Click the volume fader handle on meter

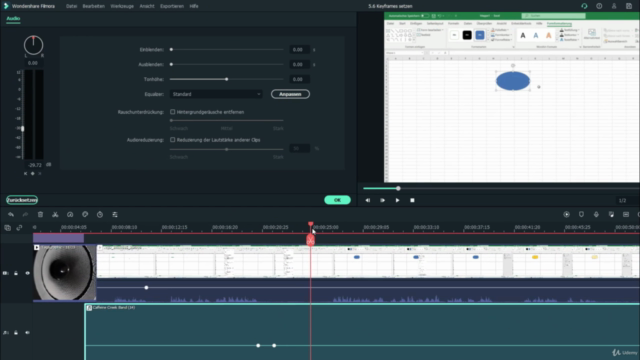pyautogui.click(x=22, y=129)
